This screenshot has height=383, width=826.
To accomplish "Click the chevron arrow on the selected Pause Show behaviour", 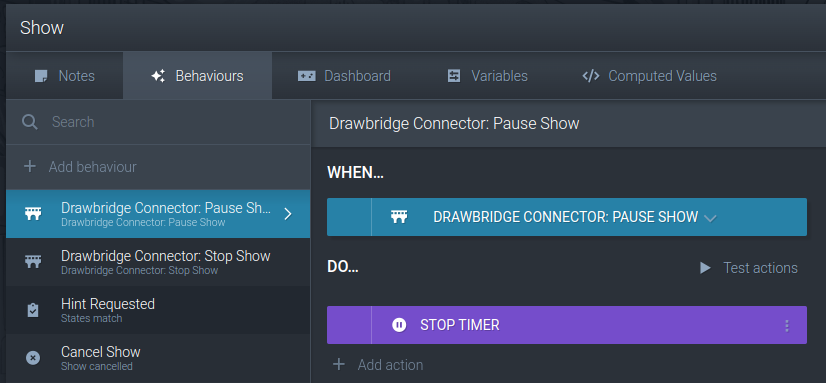I will (x=288, y=214).
